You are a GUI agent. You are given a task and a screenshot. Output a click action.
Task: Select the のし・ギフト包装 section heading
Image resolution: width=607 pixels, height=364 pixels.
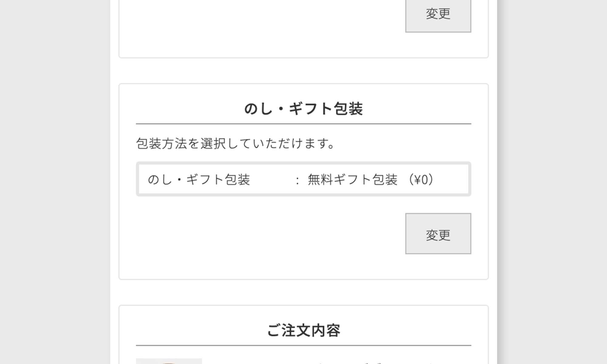pos(303,109)
